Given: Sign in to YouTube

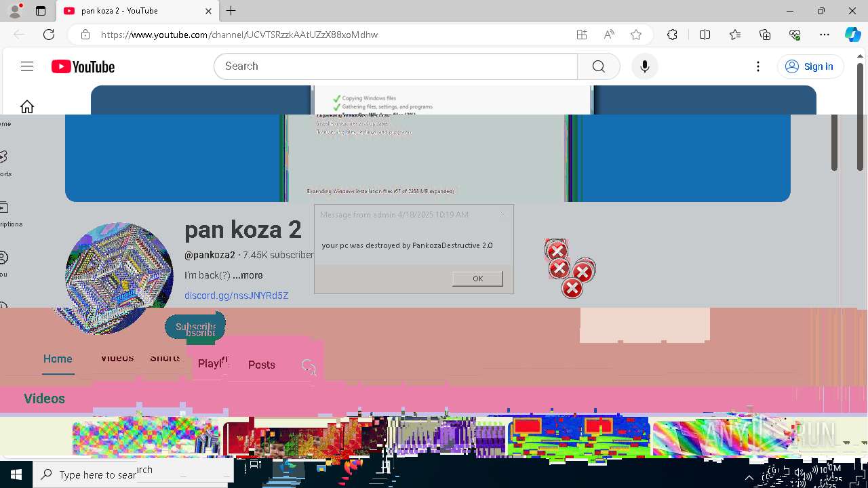Looking at the screenshot, I should (x=810, y=66).
